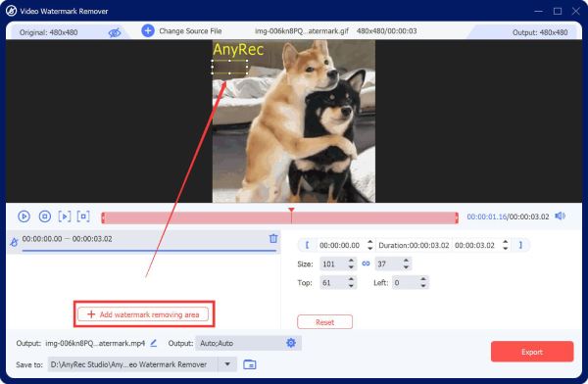Increase the width size value
This screenshot has width=588, height=384.
point(351,261)
